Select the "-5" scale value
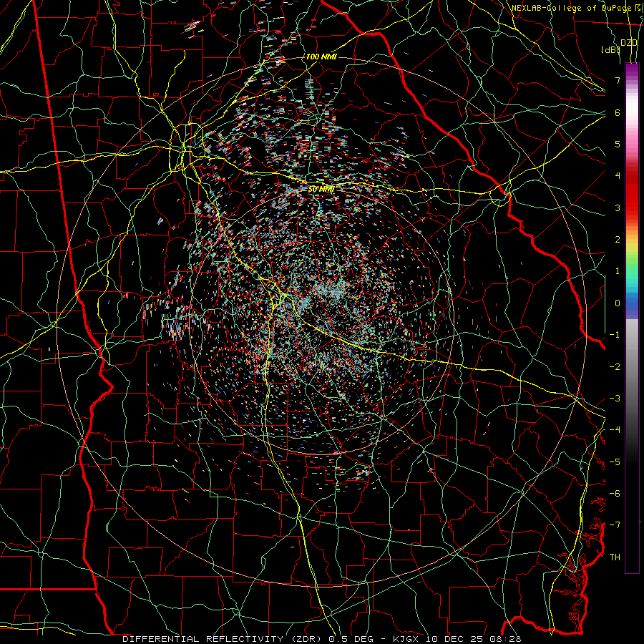The width and height of the screenshot is (644, 644). 615,462
